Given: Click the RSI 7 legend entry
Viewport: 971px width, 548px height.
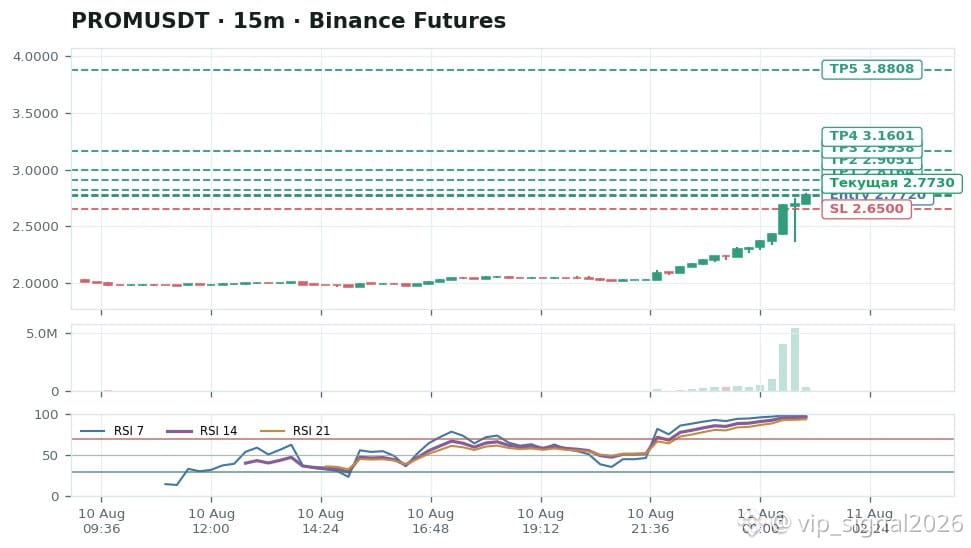Looking at the screenshot, I should coord(112,431).
